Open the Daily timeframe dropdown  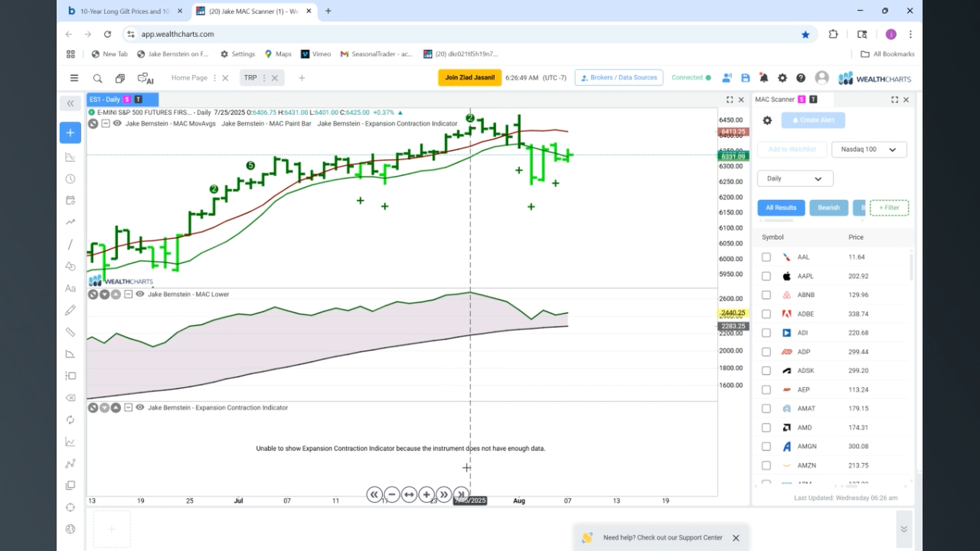pyautogui.click(x=795, y=179)
